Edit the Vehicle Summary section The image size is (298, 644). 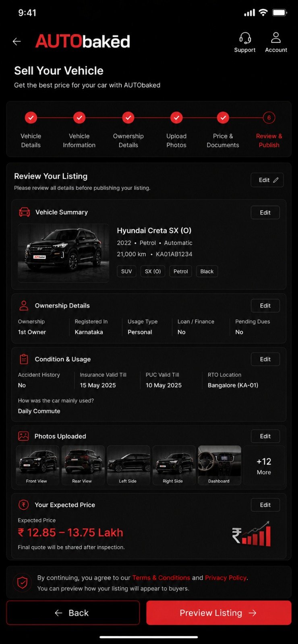265,213
